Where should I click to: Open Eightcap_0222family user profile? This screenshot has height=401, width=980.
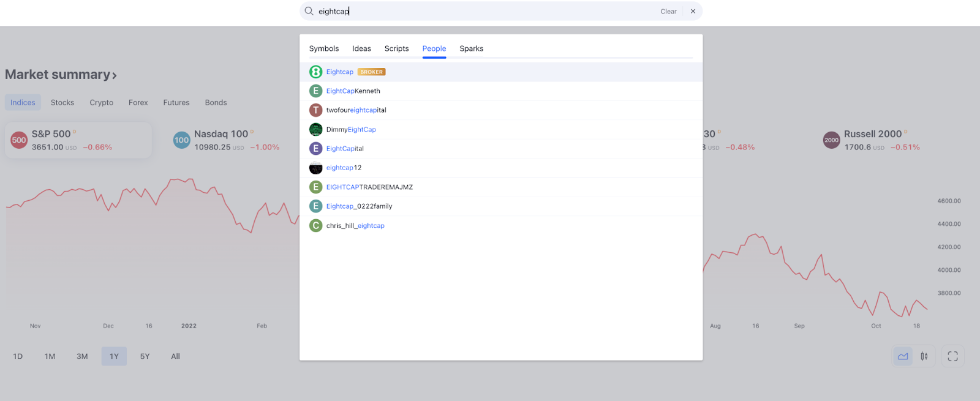click(501, 206)
